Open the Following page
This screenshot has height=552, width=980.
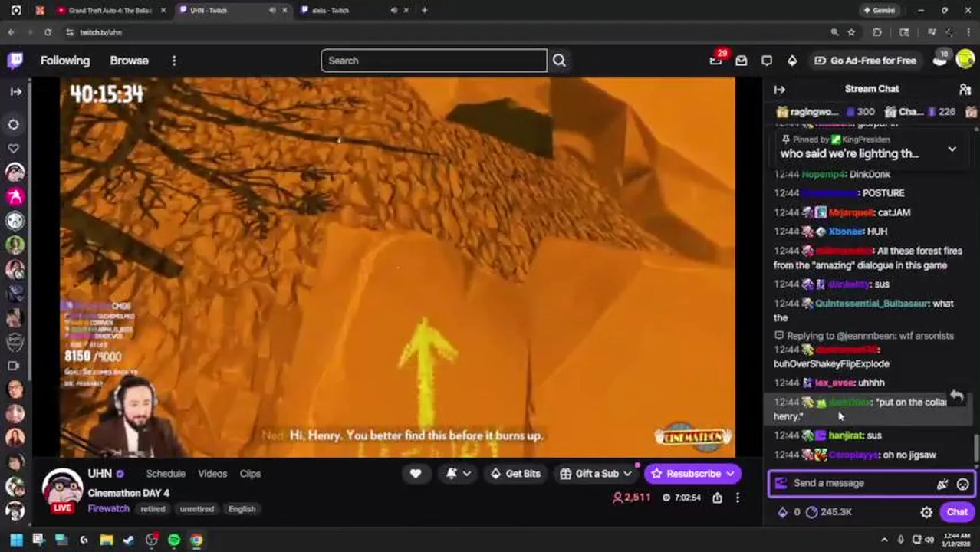(x=65, y=61)
